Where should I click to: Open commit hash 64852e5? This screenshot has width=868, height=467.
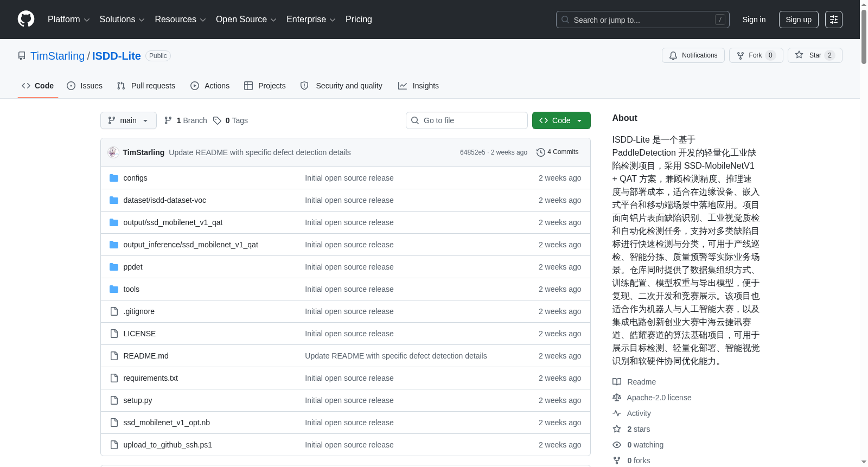pos(473,152)
